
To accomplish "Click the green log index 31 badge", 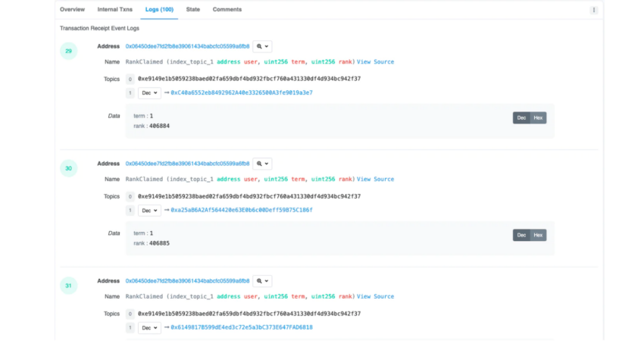I will click(x=69, y=286).
